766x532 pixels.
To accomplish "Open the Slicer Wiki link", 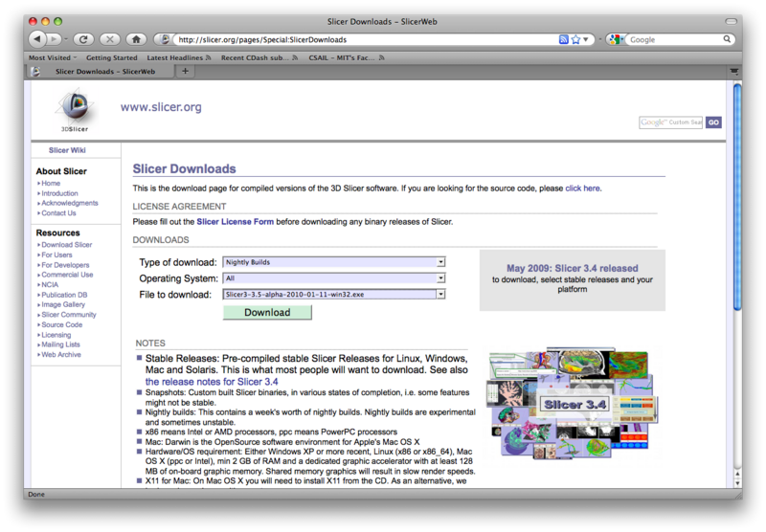I will click(67, 150).
